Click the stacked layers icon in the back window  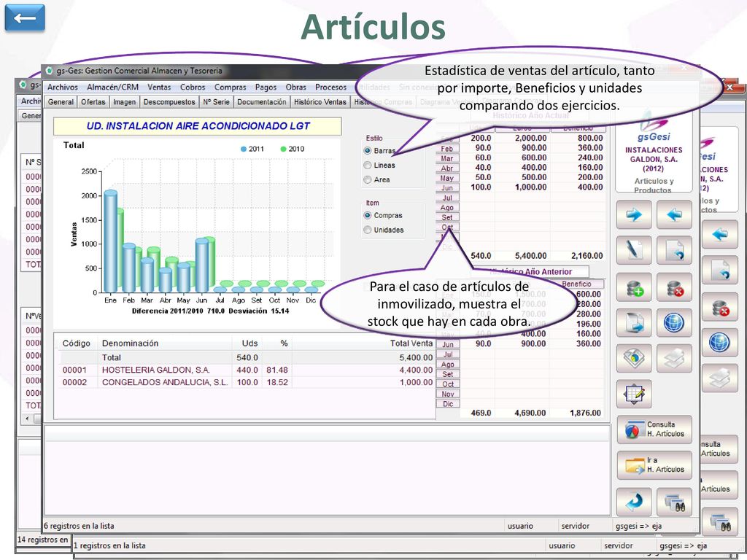720,378
